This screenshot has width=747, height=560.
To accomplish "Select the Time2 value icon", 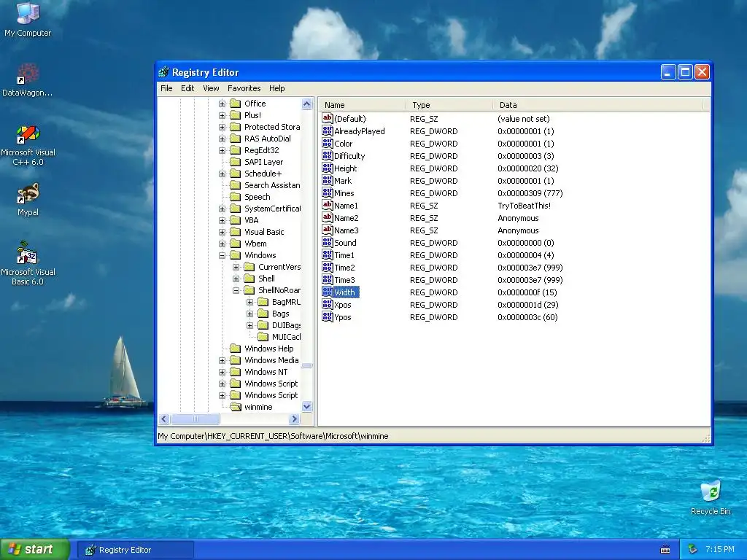I will pyautogui.click(x=328, y=267).
